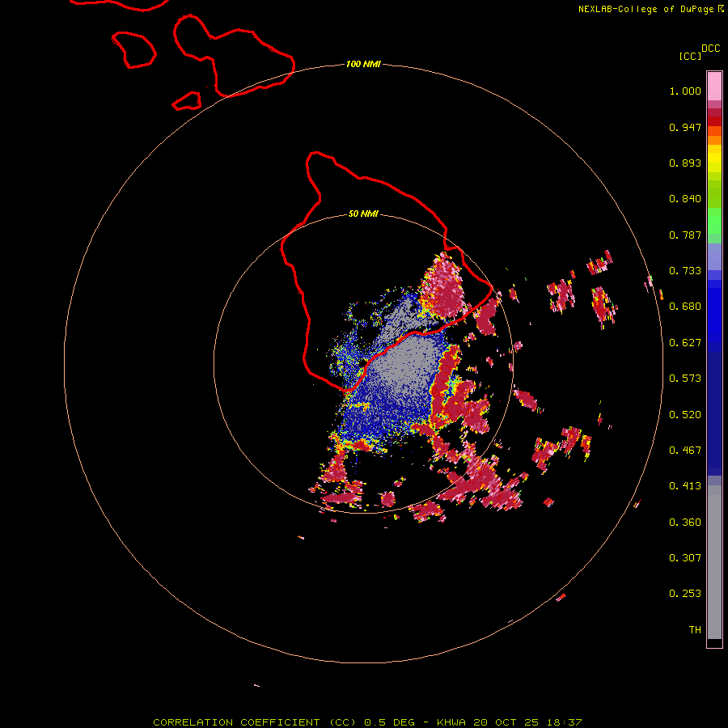This screenshot has width=728, height=728.
Task: Click the 0.573 color scale value
Action: coord(685,379)
